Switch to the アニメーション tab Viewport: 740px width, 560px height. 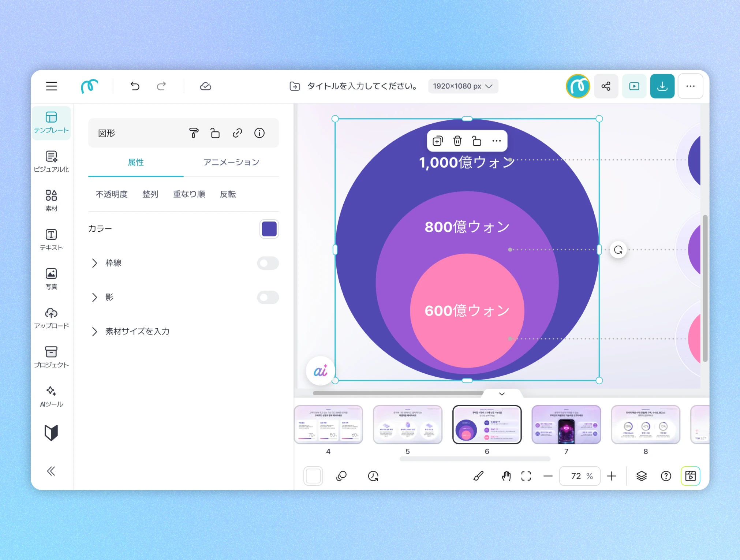[231, 163]
